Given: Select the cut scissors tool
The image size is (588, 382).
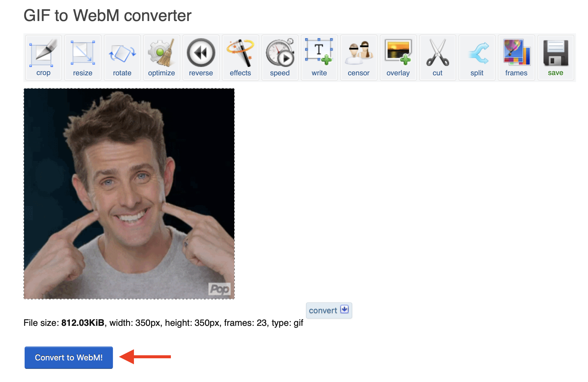Looking at the screenshot, I should pyautogui.click(x=437, y=53).
